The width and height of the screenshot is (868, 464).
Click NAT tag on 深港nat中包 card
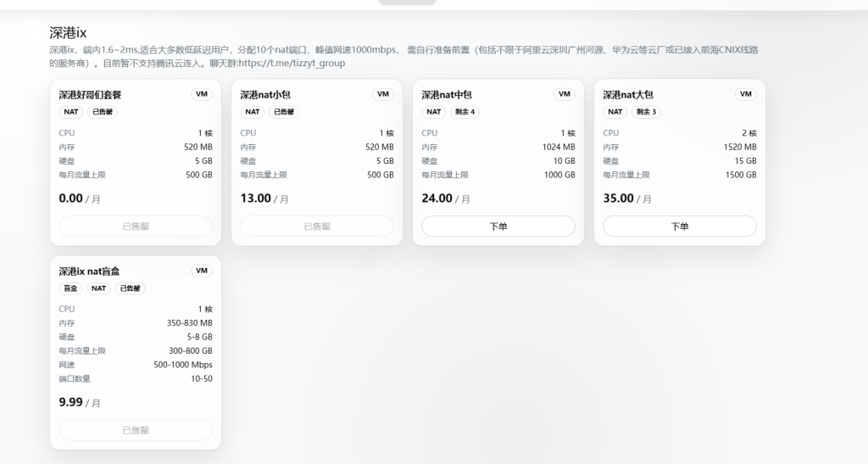tap(434, 112)
